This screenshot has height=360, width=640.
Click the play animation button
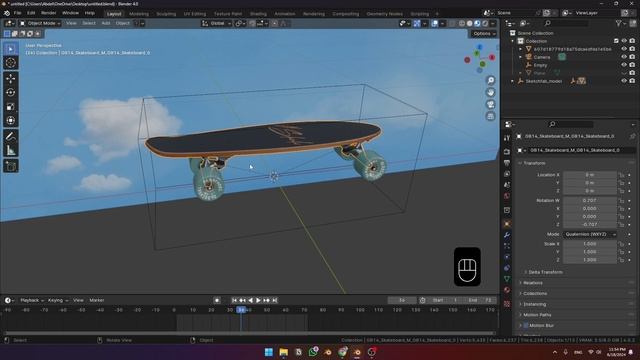point(258,300)
